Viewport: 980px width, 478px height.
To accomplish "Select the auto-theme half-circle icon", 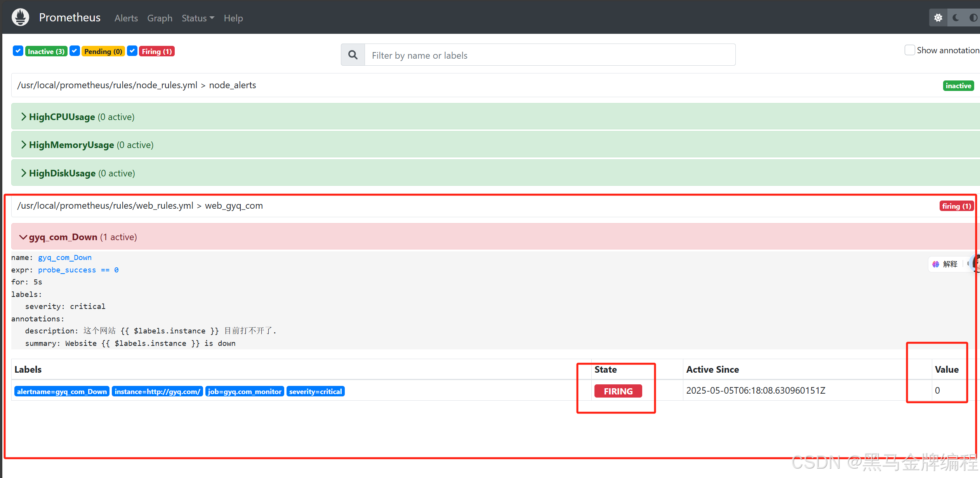I will point(973,18).
